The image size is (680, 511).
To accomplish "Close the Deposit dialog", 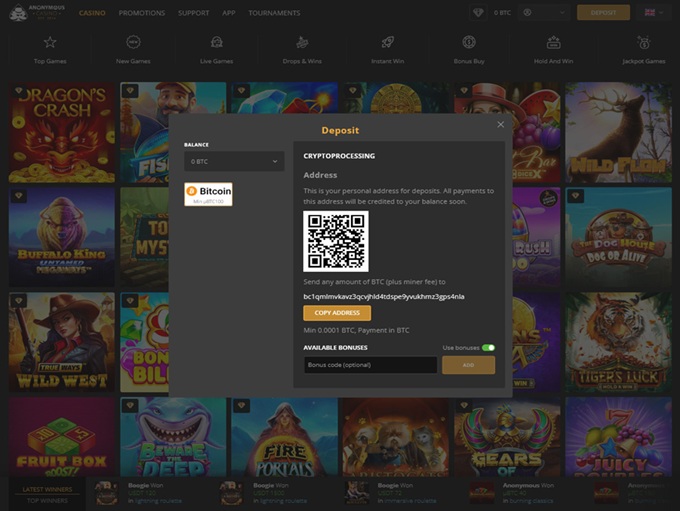I will point(501,125).
